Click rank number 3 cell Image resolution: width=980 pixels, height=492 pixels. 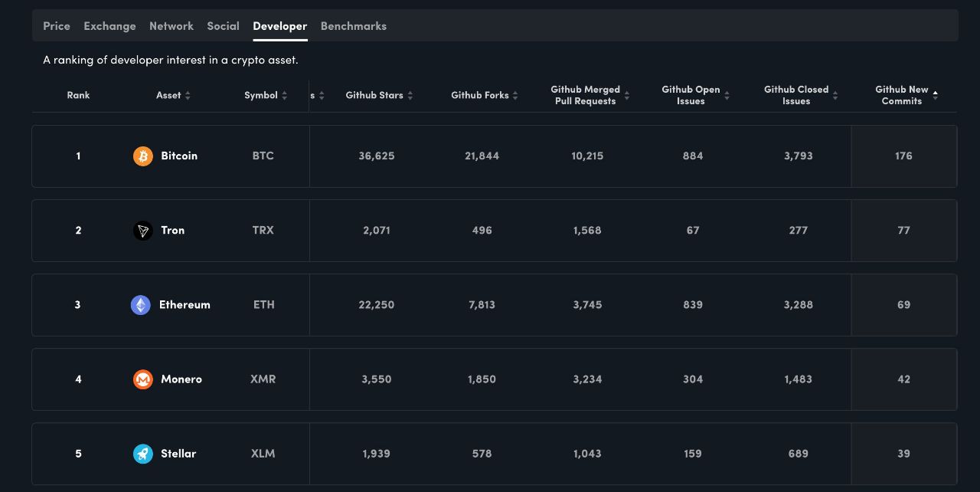tap(77, 304)
